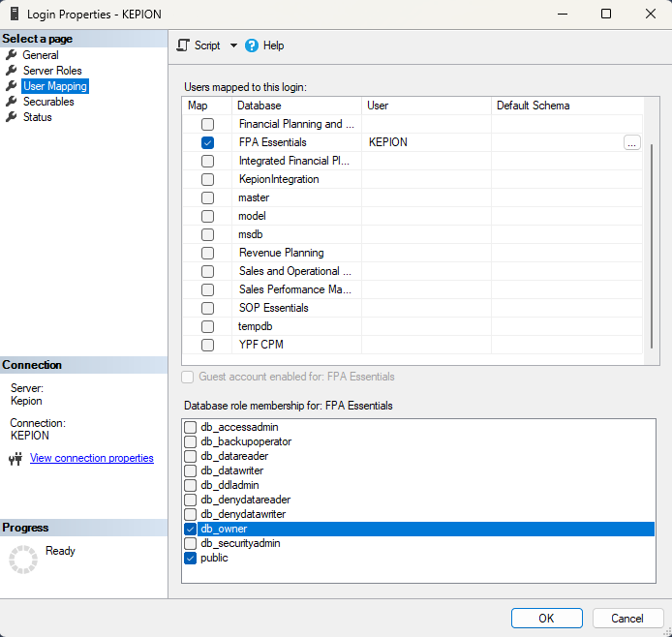This screenshot has height=637, width=672.
Task: Click the wrench icon beside Server Roles
Action: [12, 71]
